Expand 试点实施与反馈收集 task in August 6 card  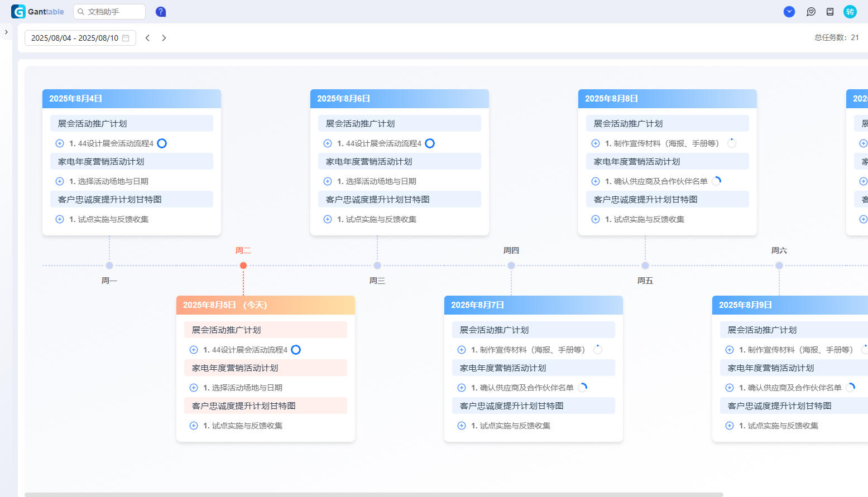coord(328,219)
